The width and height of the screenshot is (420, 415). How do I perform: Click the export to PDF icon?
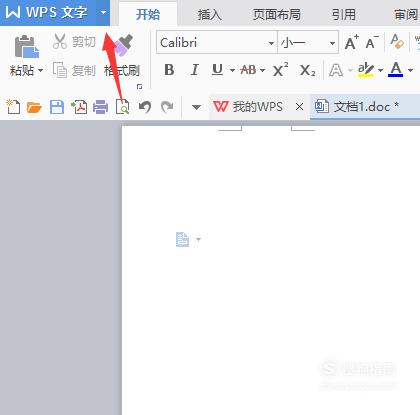79,107
